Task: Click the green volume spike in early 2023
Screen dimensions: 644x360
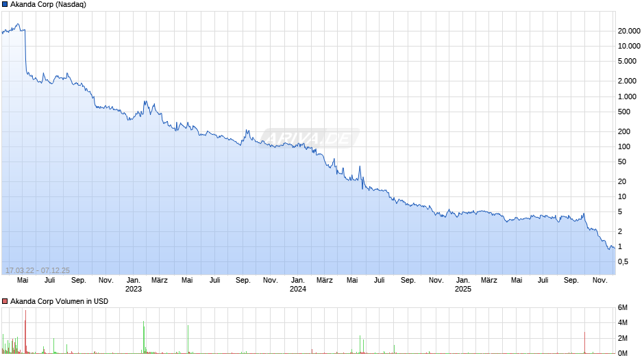Action: (144, 337)
